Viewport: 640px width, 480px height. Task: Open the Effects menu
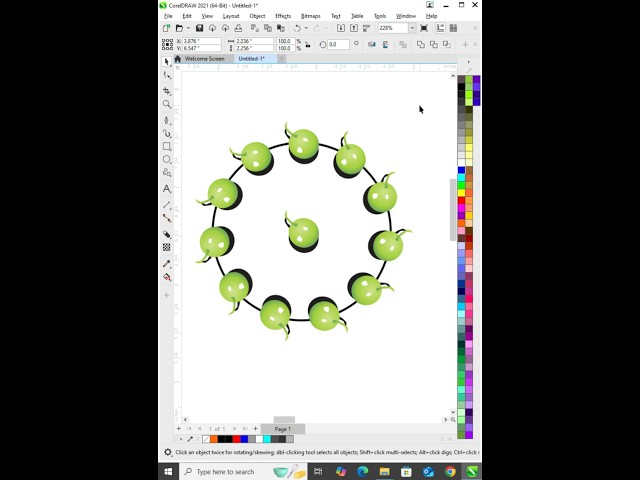coord(283,16)
